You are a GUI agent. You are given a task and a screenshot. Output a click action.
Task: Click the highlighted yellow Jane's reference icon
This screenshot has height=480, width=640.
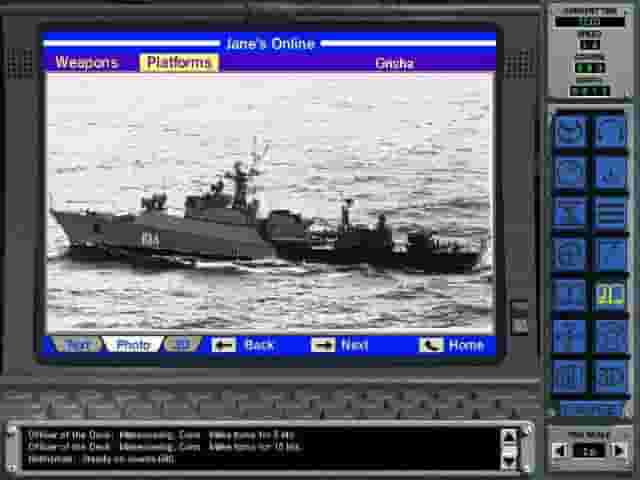(x=610, y=294)
